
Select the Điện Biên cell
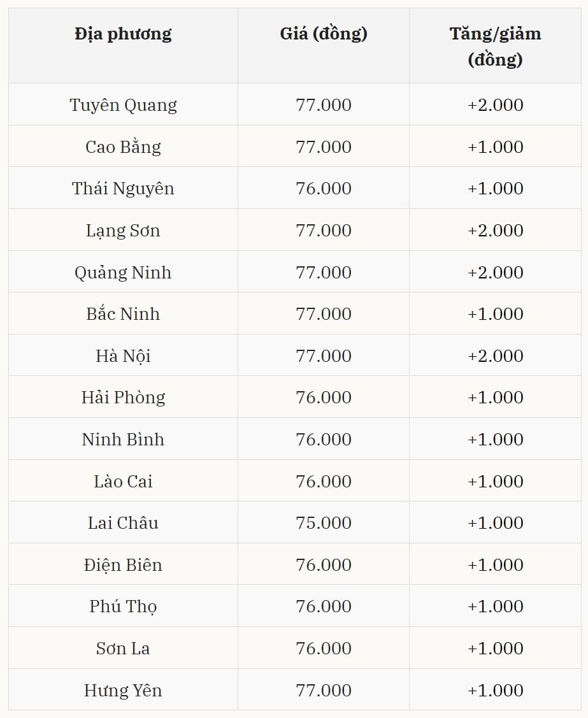[123, 564]
